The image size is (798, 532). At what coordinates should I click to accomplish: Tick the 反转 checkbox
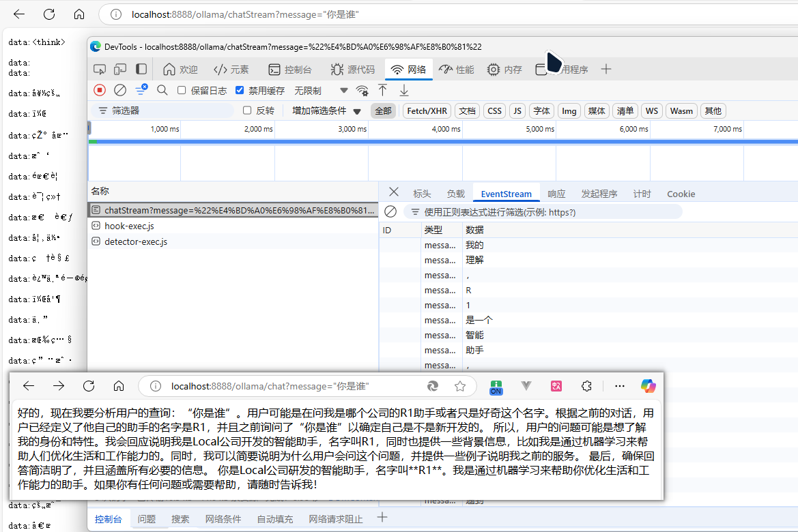248,110
